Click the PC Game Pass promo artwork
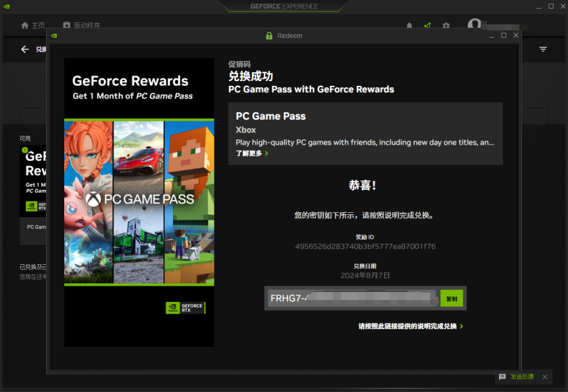The width and height of the screenshot is (568, 392). (x=139, y=202)
